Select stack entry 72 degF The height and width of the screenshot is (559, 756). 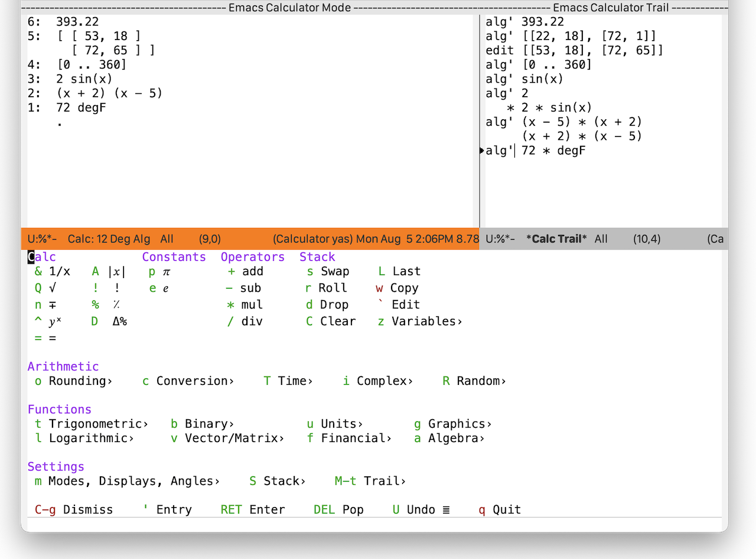pos(81,107)
